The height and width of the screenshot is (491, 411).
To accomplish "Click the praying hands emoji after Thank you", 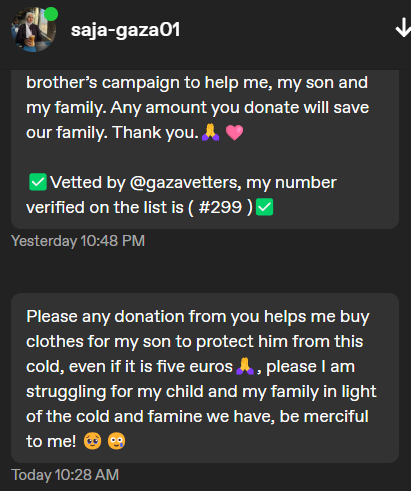I will tap(211, 132).
